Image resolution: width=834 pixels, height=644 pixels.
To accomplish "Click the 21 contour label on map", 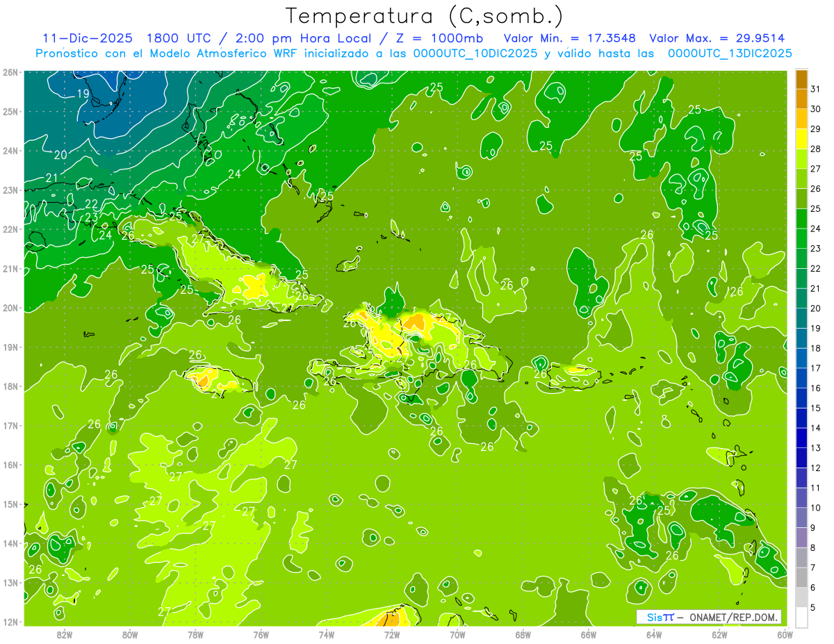I will (x=52, y=179).
